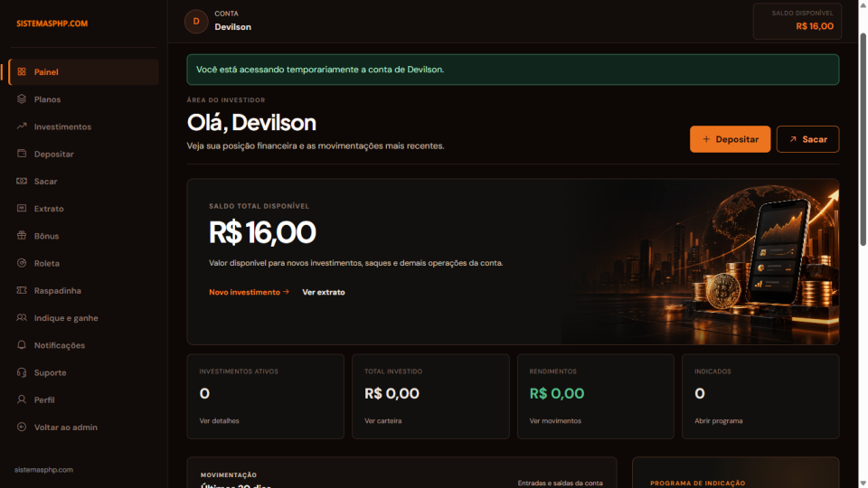Select Voltar ao admin
Screen dimensions: 868x488
(x=83, y=427)
